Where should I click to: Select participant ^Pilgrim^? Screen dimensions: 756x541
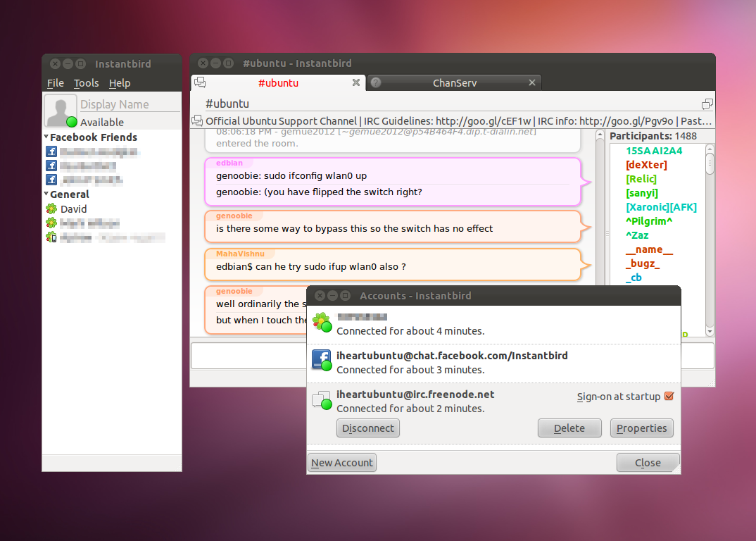649,221
